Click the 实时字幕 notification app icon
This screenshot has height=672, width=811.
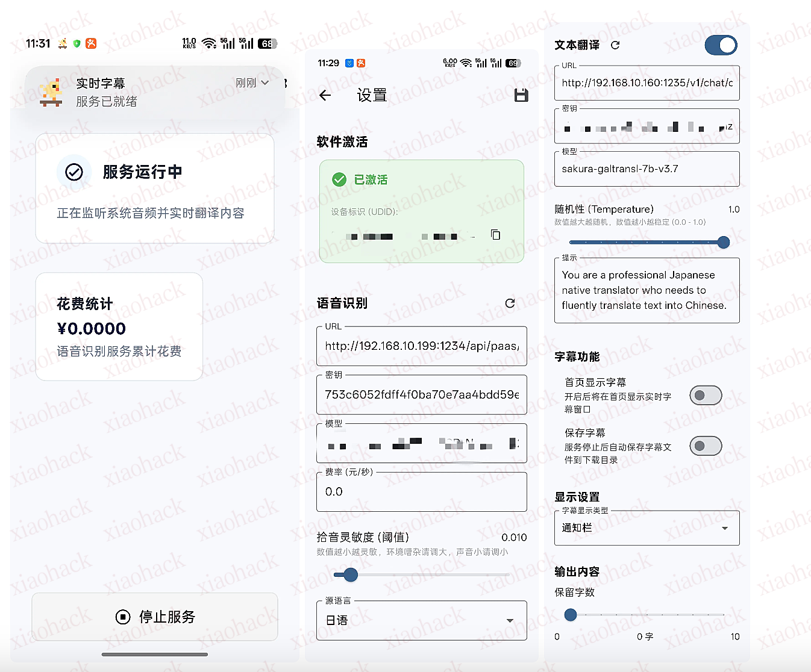coord(51,92)
